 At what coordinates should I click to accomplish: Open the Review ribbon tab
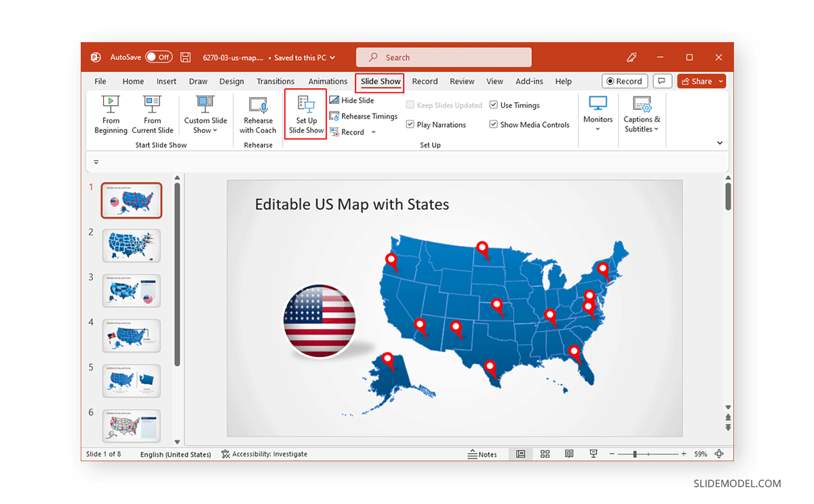click(x=462, y=81)
